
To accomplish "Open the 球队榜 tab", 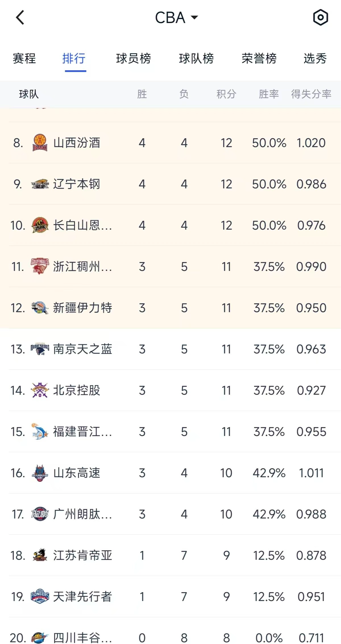I will pos(196,59).
